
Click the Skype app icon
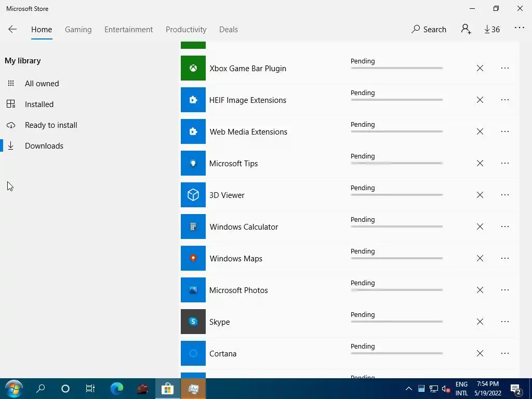193,322
